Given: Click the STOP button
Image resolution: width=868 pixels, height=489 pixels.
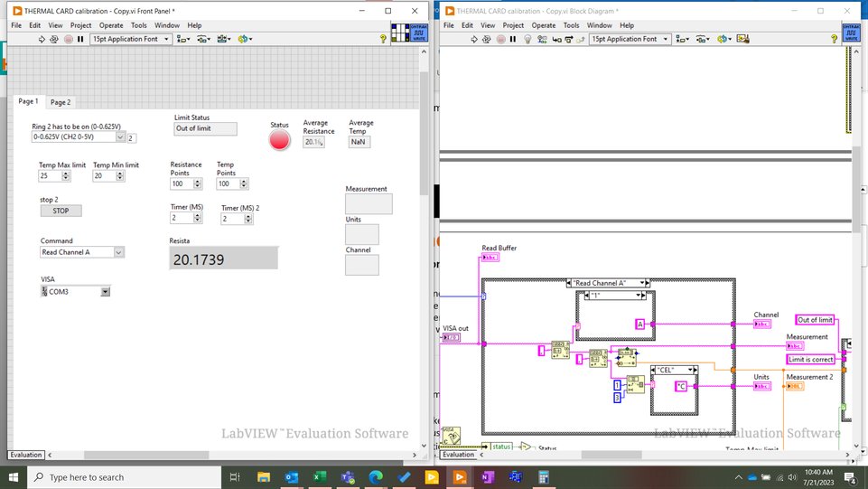Looking at the screenshot, I should click(61, 211).
